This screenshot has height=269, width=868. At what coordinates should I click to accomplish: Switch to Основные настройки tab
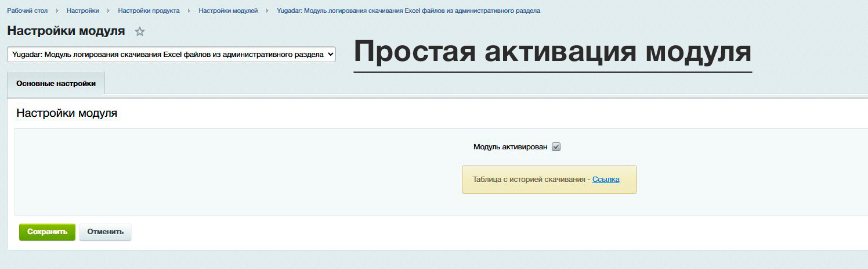tap(56, 84)
